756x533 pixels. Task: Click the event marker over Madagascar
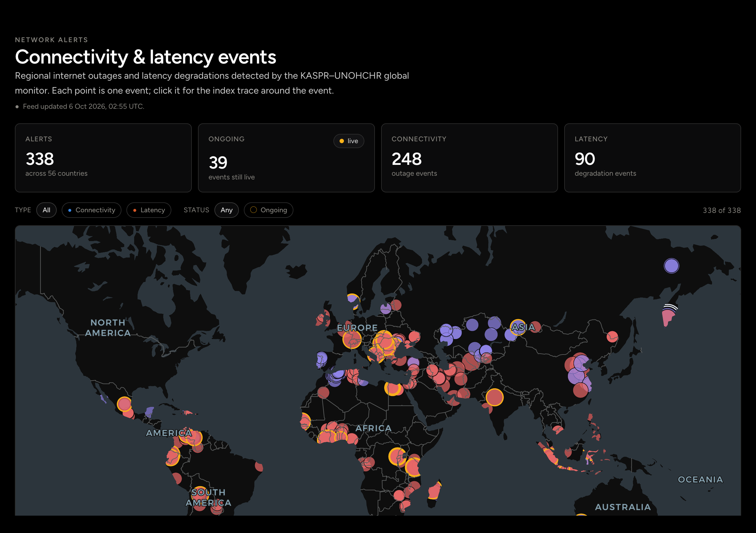coord(435,491)
